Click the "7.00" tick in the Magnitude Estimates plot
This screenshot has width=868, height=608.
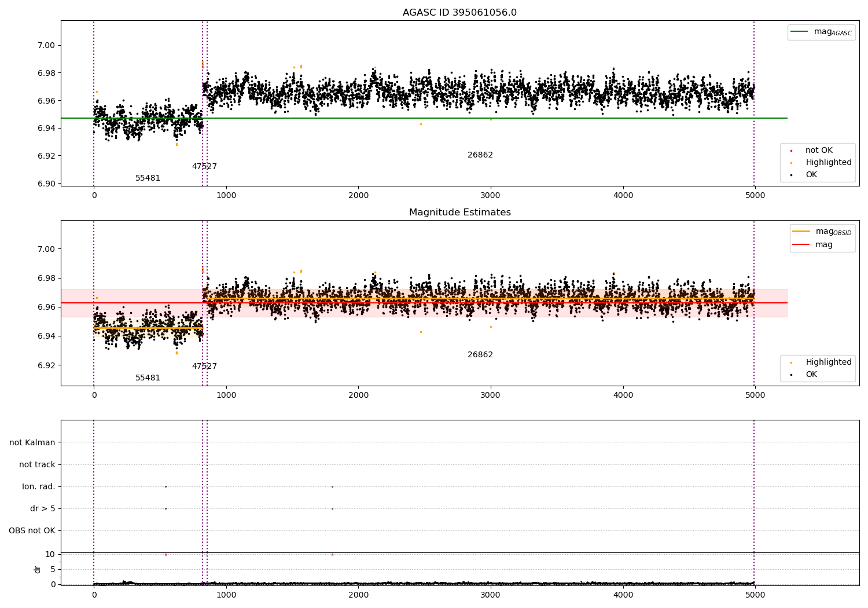46,250
